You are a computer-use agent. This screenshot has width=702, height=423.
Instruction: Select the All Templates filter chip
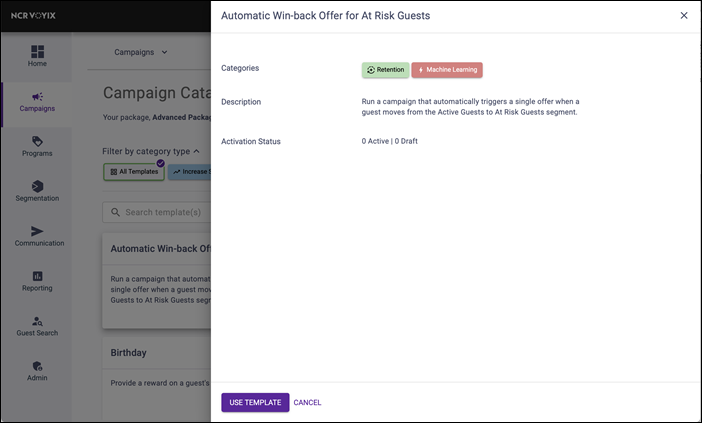(134, 172)
